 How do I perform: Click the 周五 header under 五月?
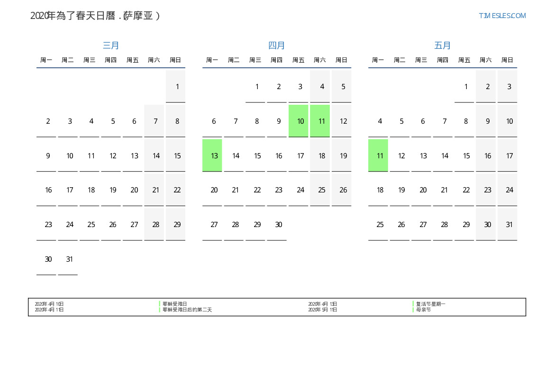(x=464, y=60)
